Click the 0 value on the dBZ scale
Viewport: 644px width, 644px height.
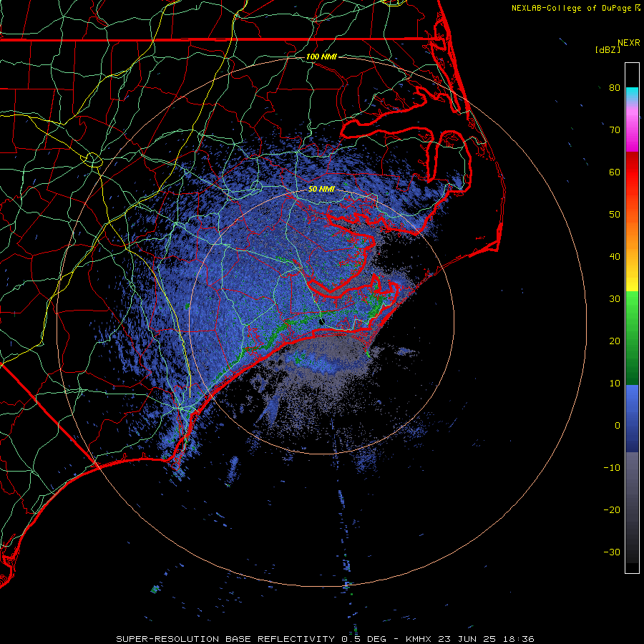pyautogui.click(x=618, y=426)
